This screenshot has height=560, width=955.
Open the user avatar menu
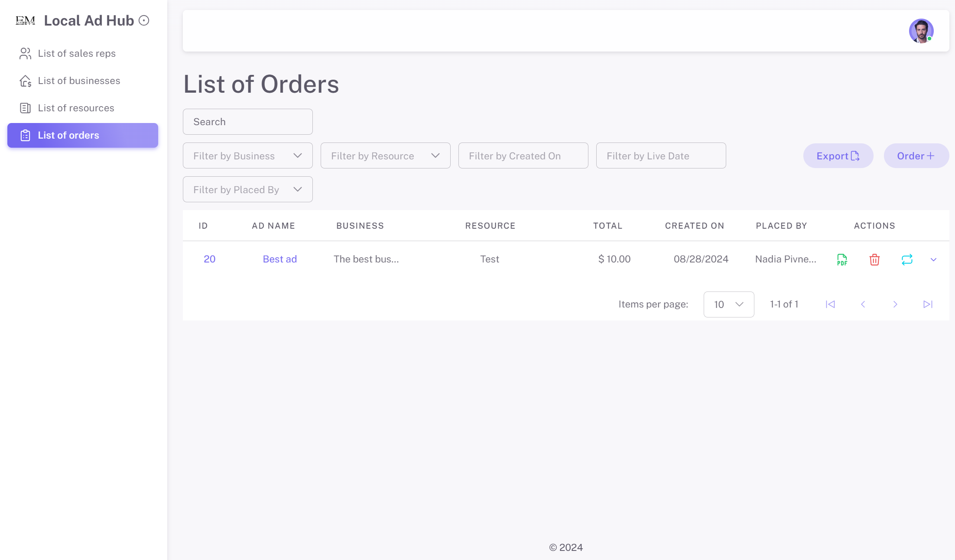[x=921, y=31]
